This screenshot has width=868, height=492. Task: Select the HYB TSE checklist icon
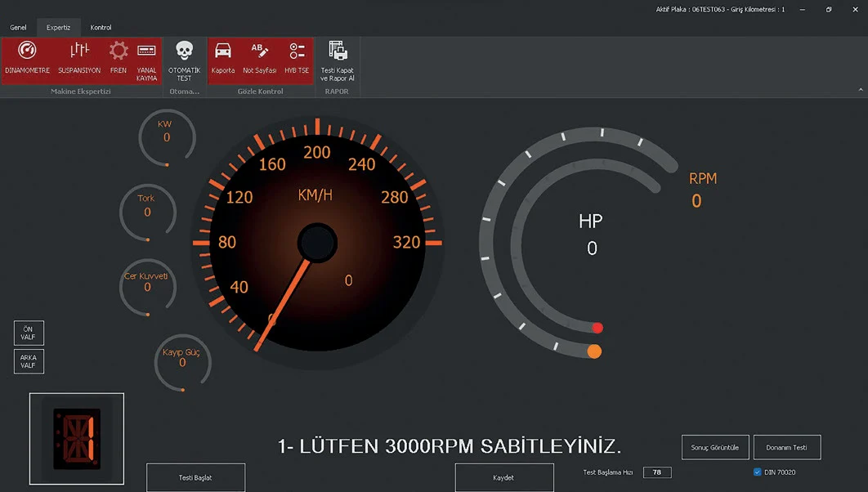pos(297,57)
